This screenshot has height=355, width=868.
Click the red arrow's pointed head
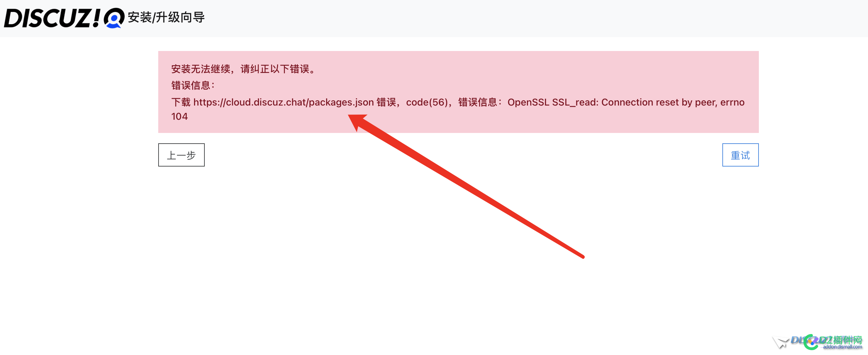(357, 121)
